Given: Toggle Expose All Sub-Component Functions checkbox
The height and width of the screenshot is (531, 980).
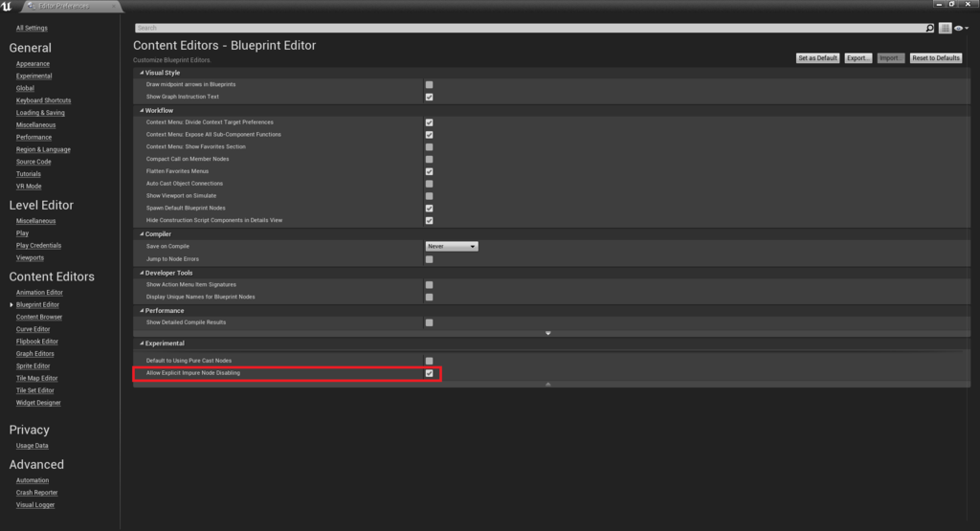Looking at the screenshot, I should pos(430,134).
